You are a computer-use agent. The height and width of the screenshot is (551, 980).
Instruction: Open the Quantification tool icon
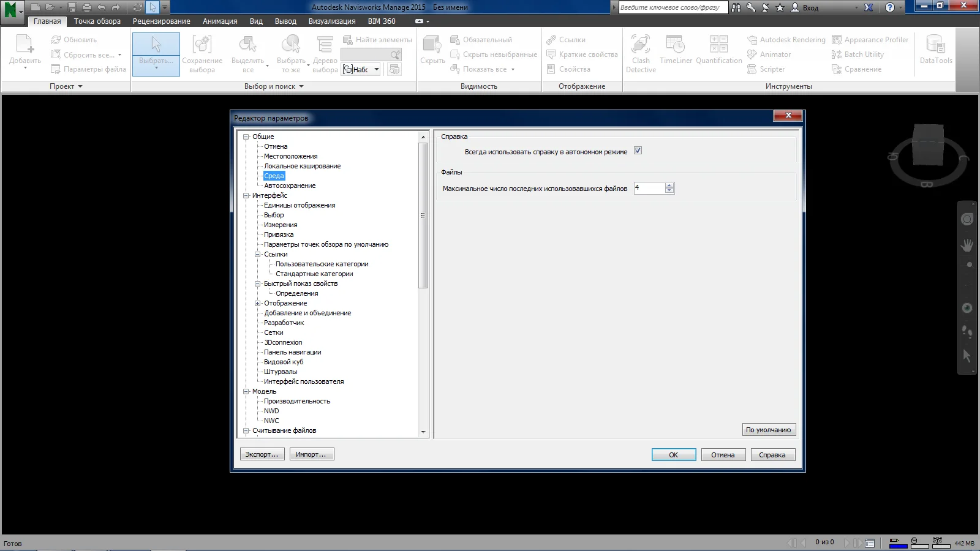pos(718,45)
